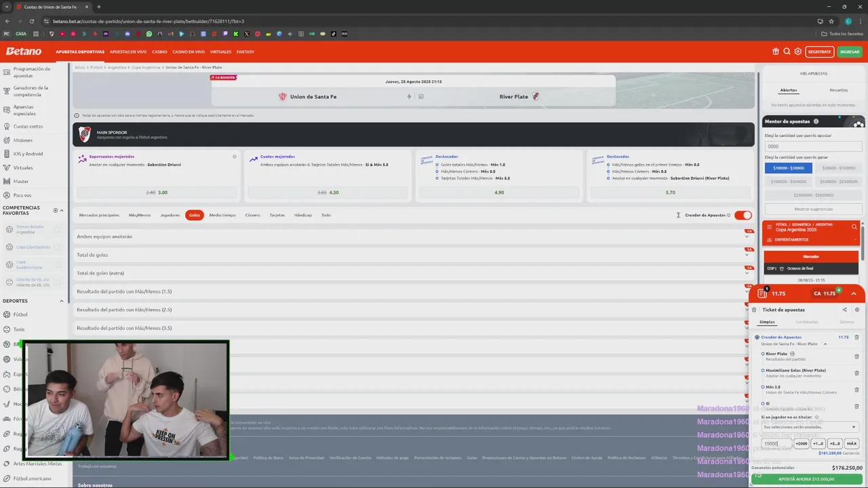Bookmark this page with the star icon
The height and width of the screenshot is (488, 868).
tap(831, 21)
